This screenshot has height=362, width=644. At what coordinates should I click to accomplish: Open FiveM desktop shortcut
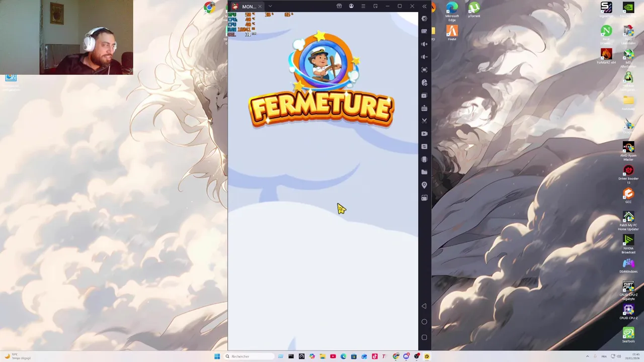[452, 33]
